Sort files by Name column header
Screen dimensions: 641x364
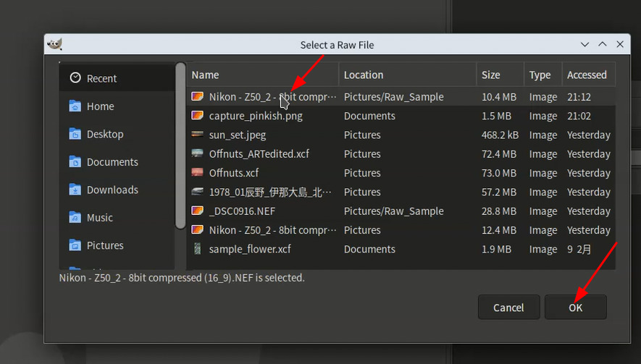click(x=262, y=75)
